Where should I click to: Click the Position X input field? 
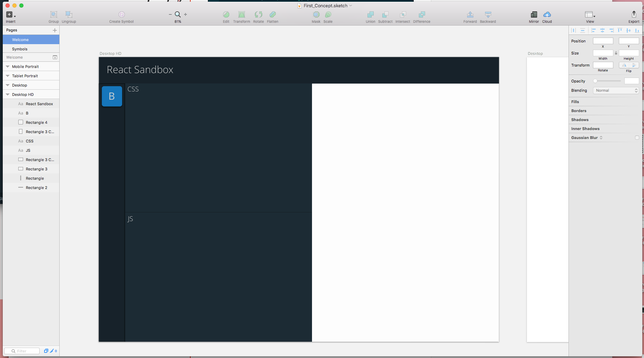603,41
